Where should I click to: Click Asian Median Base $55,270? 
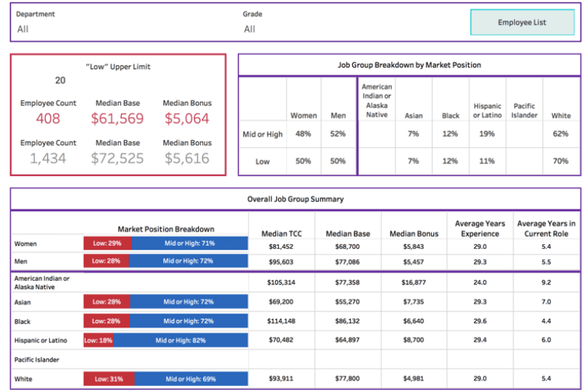tap(348, 301)
